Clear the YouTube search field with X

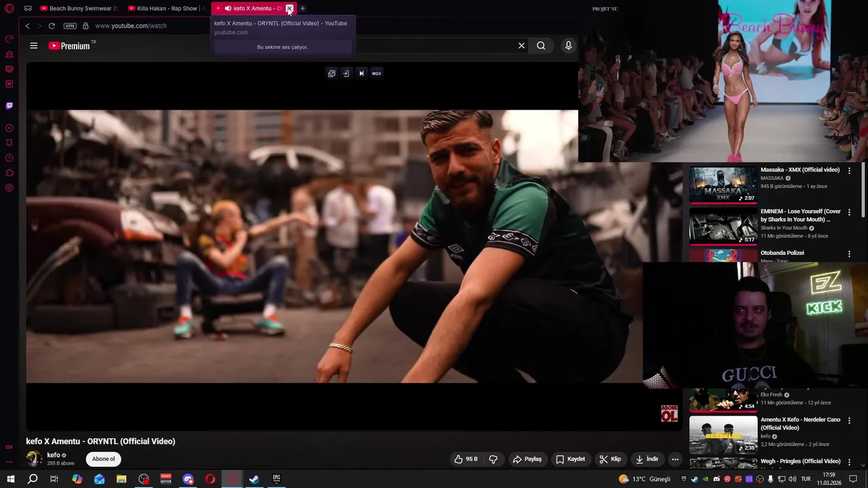(521, 45)
